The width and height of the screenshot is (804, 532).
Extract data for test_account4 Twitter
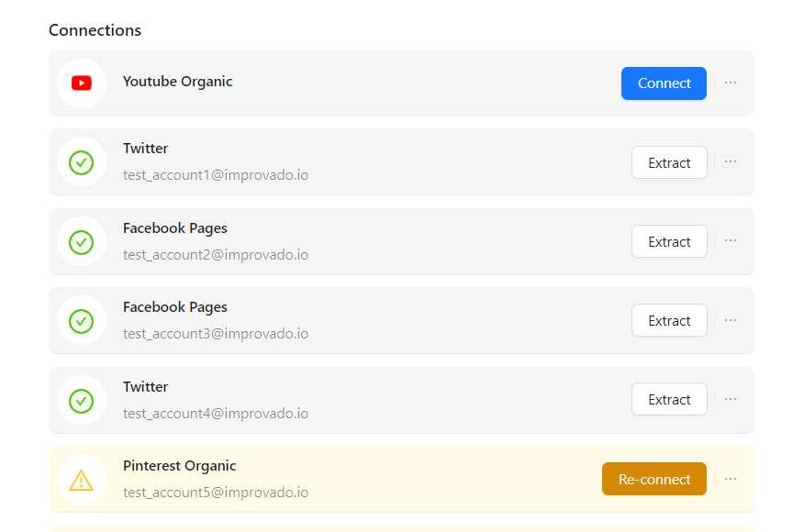[x=669, y=399]
